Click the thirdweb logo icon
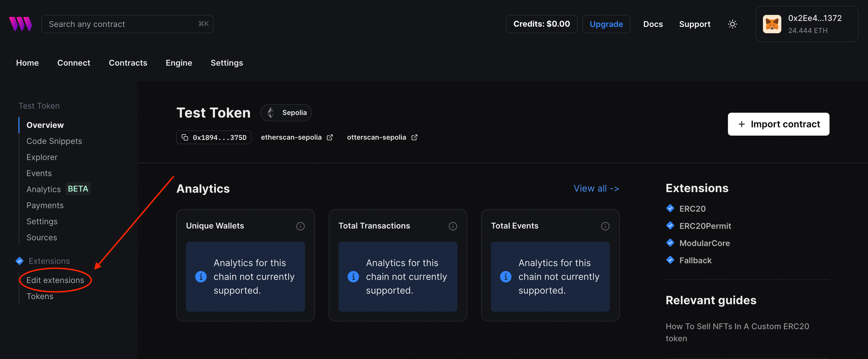The image size is (868, 359). pyautogui.click(x=20, y=24)
